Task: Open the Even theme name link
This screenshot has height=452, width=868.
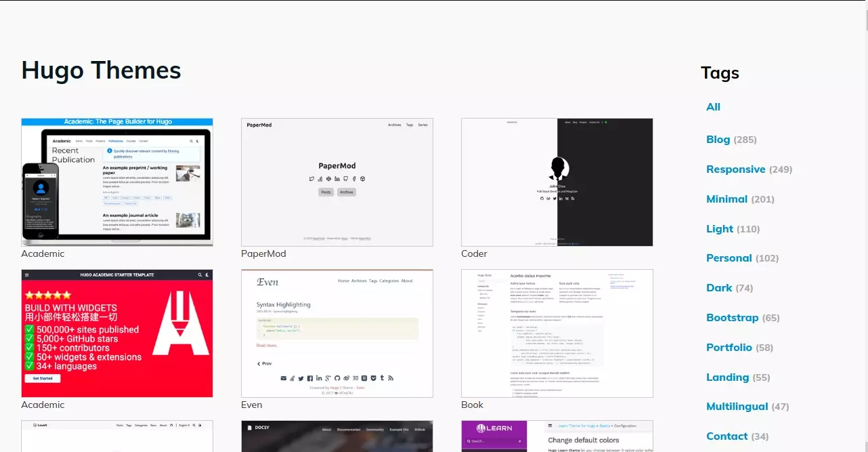Action: coord(251,405)
